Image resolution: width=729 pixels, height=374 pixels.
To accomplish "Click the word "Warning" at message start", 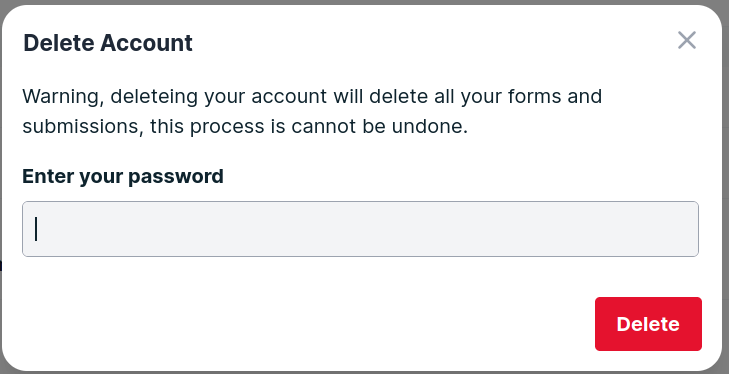I will (63, 97).
